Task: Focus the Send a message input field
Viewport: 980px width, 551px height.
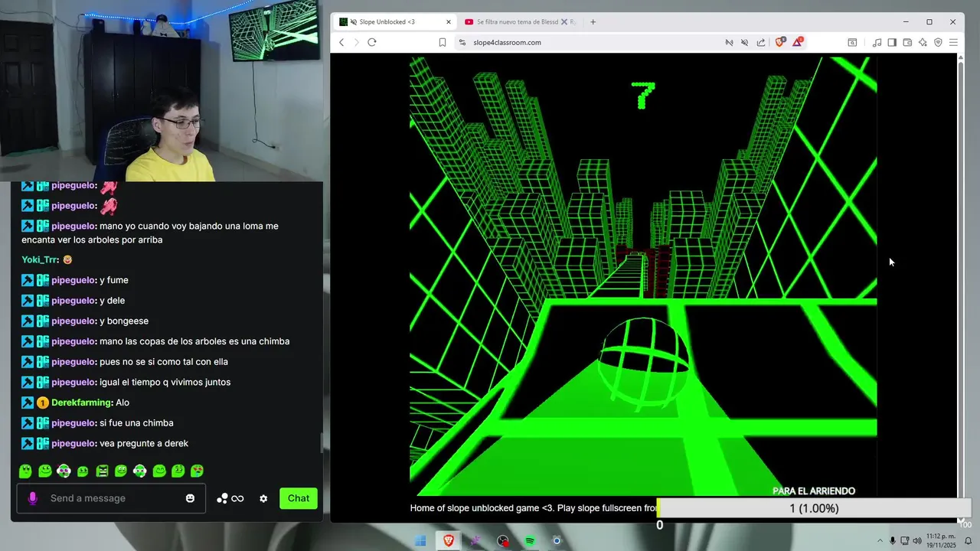Action: point(111,498)
